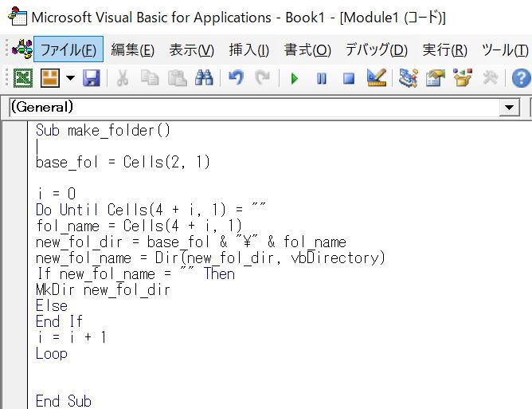Copy the selection with the copy icon
Image resolution: width=532 pixels, height=409 pixels.
pyautogui.click(x=150, y=78)
